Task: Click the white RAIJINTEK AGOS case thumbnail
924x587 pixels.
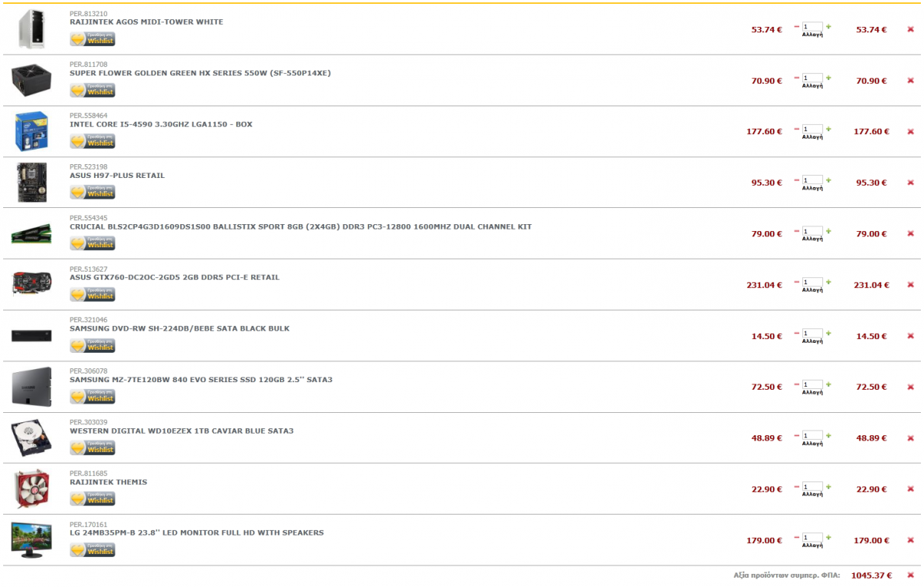Action: pyautogui.click(x=32, y=29)
